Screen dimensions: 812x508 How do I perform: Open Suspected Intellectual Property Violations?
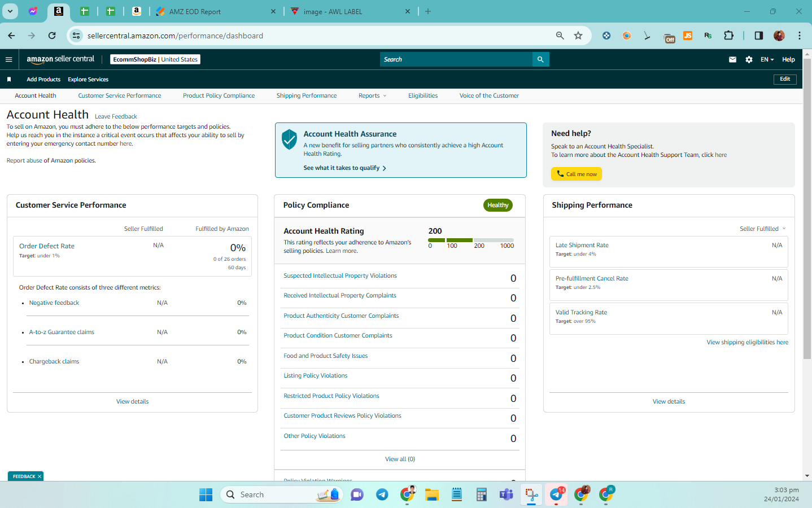[x=340, y=276]
